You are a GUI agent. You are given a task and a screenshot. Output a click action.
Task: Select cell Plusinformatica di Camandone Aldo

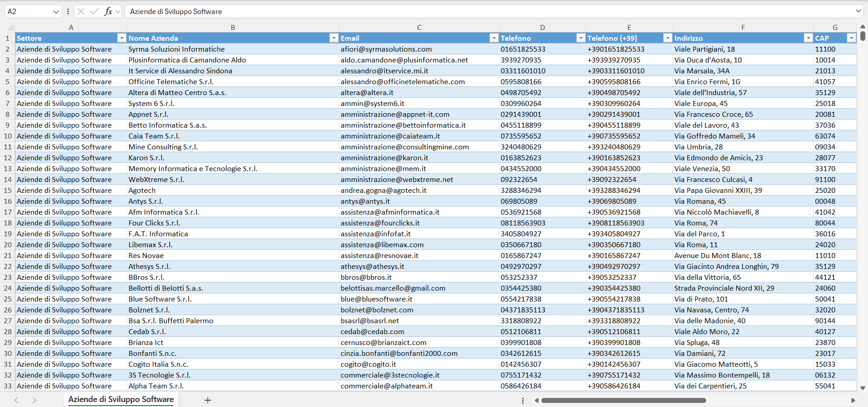(x=233, y=60)
